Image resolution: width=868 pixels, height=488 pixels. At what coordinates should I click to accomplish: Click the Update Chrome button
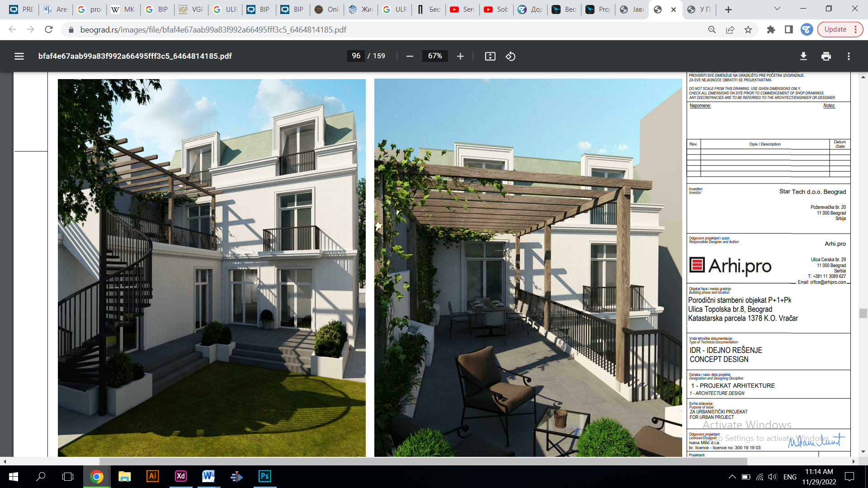[x=840, y=29]
